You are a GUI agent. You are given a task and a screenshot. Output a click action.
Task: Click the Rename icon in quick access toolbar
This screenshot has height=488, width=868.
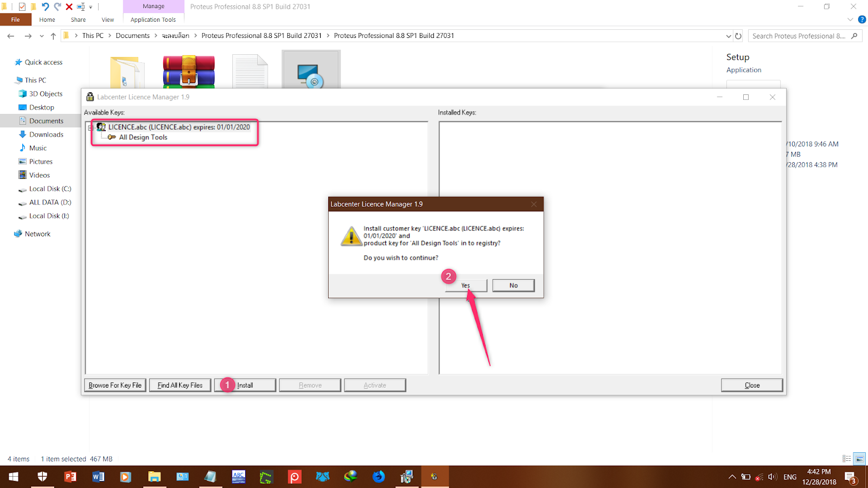81,7
